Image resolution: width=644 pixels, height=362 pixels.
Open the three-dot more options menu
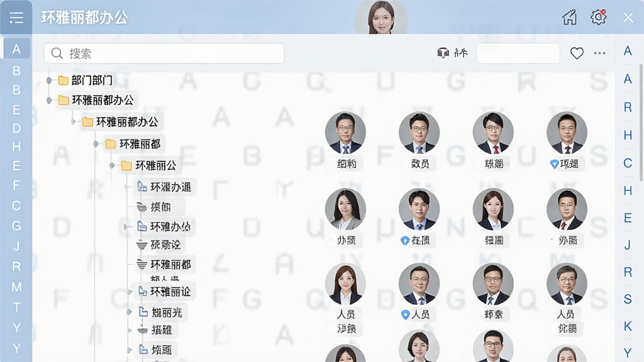pyautogui.click(x=599, y=53)
